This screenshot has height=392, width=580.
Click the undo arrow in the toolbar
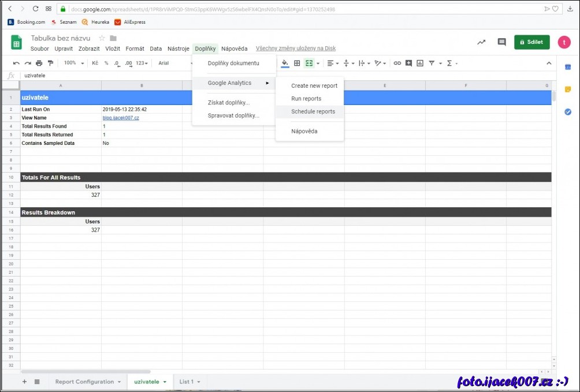pyautogui.click(x=16, y=63)
